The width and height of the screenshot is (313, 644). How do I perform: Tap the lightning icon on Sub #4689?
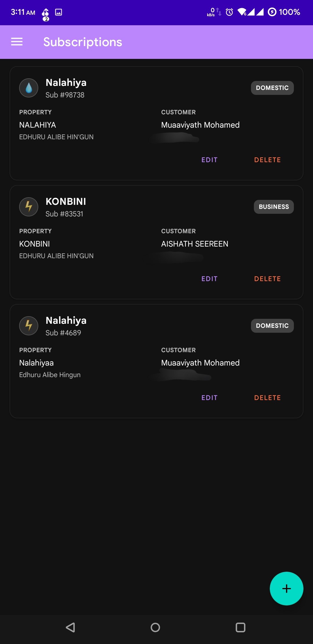[29, 326]
